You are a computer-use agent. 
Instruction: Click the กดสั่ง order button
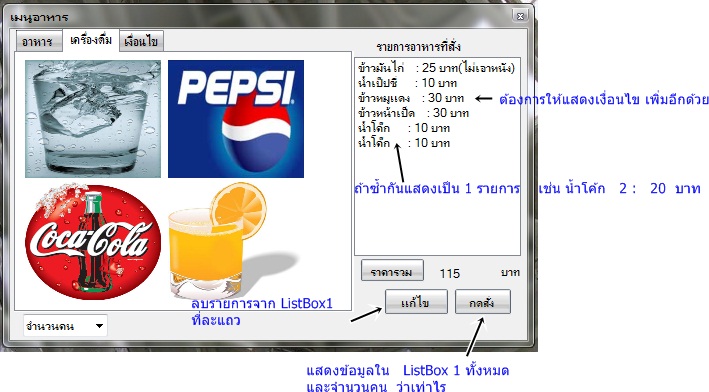(482, 302)
